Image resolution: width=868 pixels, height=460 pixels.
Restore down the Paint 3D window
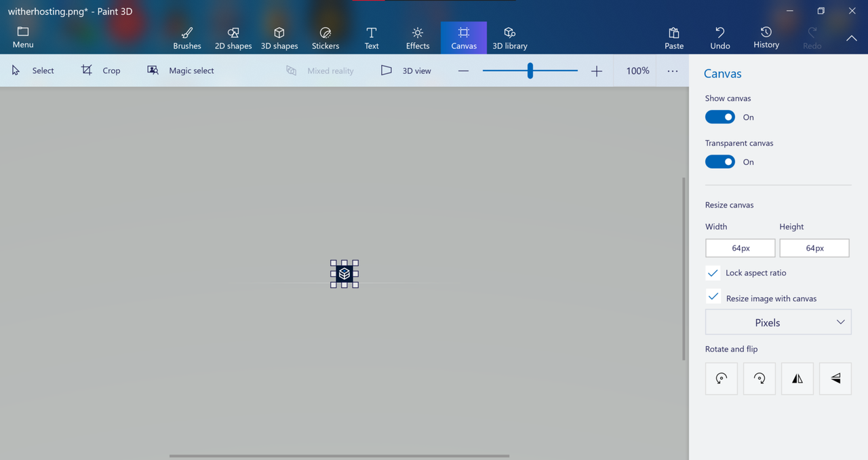821,11
